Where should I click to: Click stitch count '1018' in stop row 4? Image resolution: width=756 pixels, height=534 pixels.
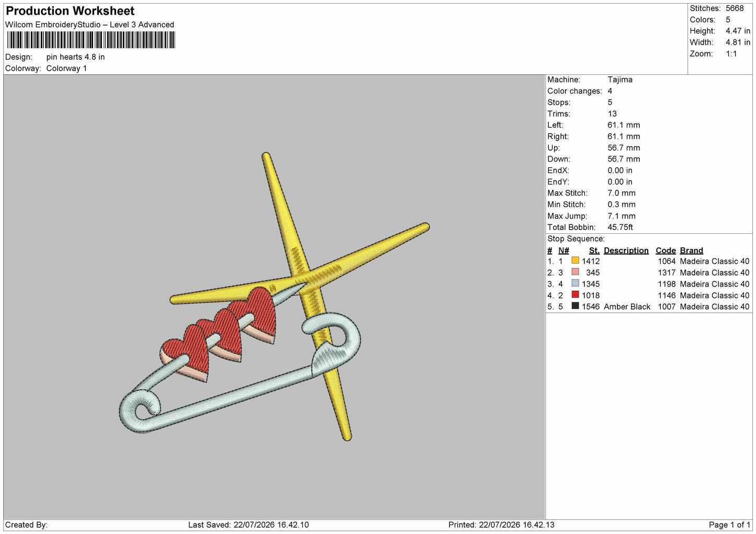click(x=591, y=296)
